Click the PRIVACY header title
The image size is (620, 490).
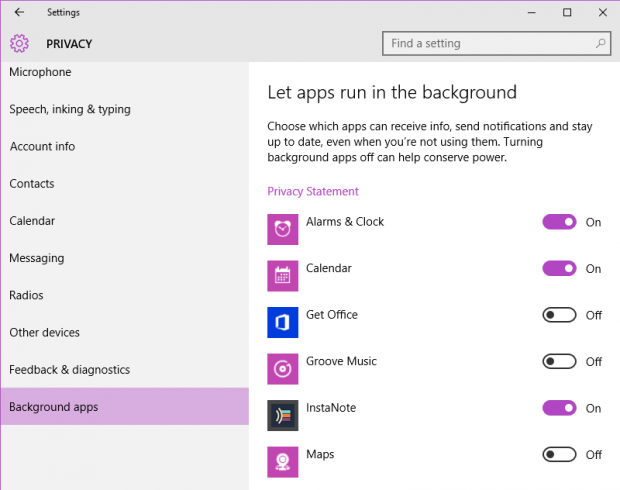[x=69, y=44]
